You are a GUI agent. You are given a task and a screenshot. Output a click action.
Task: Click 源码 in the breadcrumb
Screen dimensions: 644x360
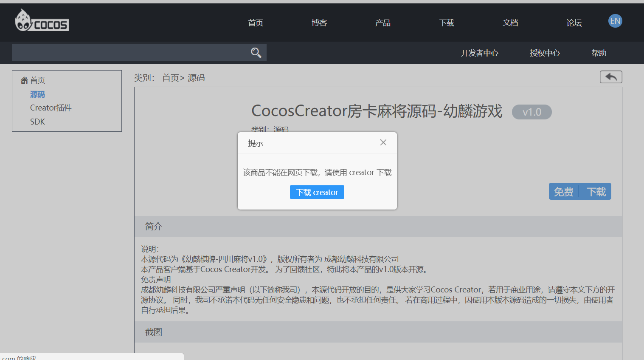click(196, 78)
